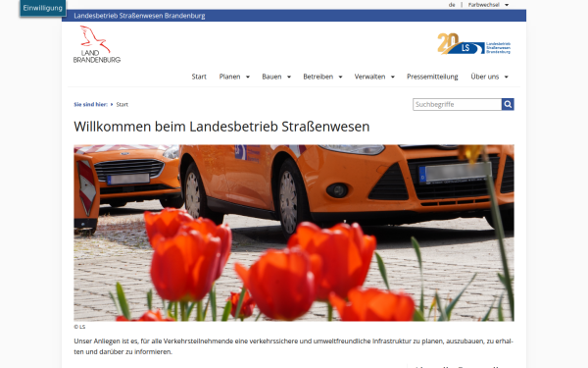Screen dimensions: 588x368
Task: Click the 'Willkommen beim Landesbetrieb Straßenwesen' heading
Action: point(221,127)
